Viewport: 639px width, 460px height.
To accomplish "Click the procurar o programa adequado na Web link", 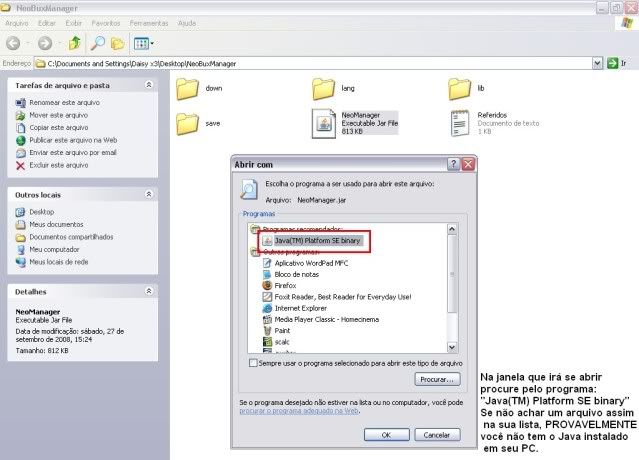I will click(299, 411).
